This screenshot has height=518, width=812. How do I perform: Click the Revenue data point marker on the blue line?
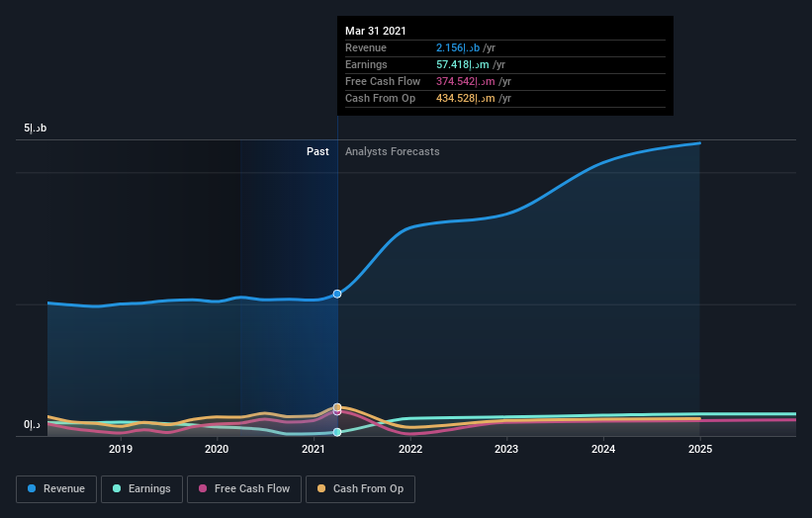click(x=337, y=294)
